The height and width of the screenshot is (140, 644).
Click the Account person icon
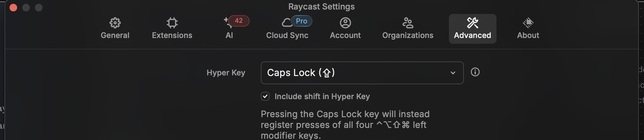coord(345,23)
